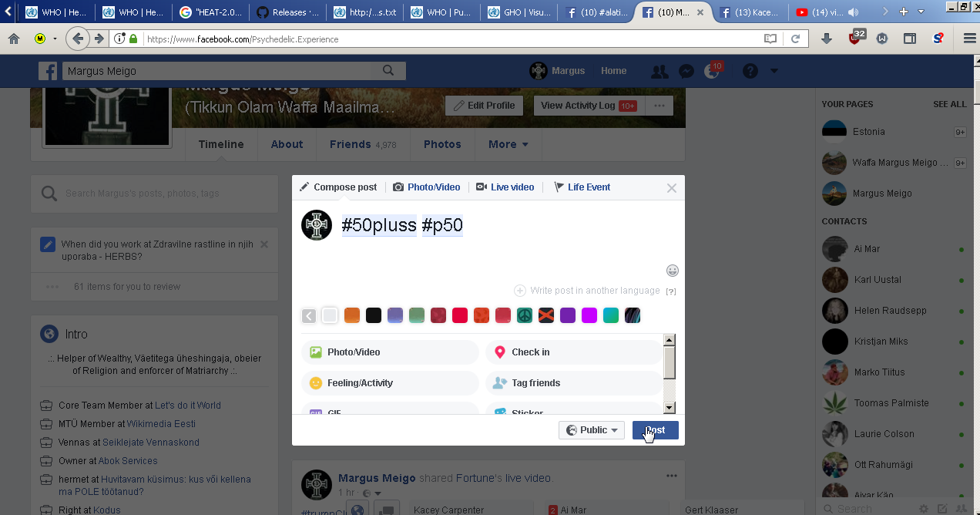
Task: Click the uBlock shield icon showing 32
Action: coord(856,37)
